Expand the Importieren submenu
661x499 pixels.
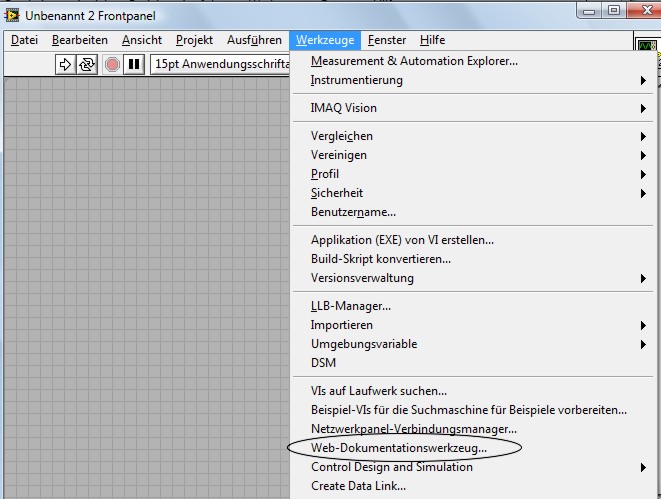point(473,325)
